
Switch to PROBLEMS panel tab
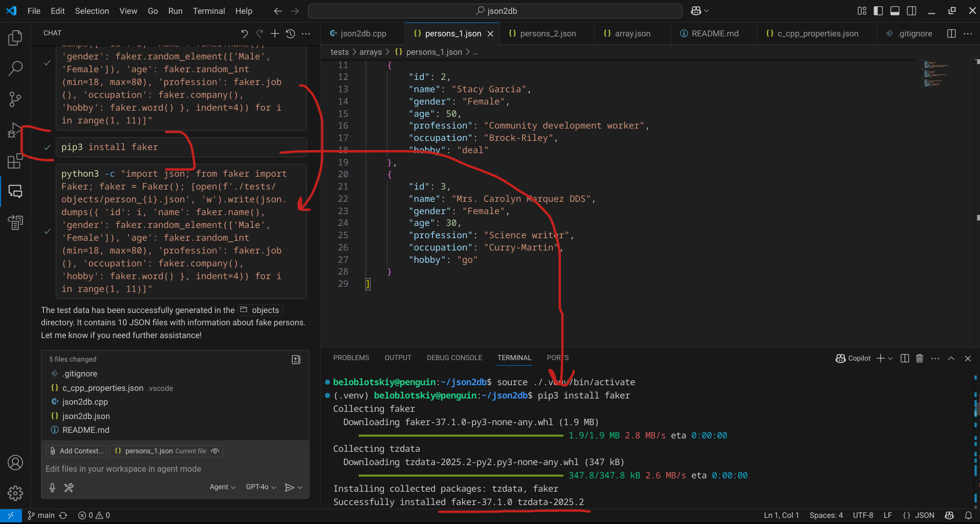click(x=351, y=358)
